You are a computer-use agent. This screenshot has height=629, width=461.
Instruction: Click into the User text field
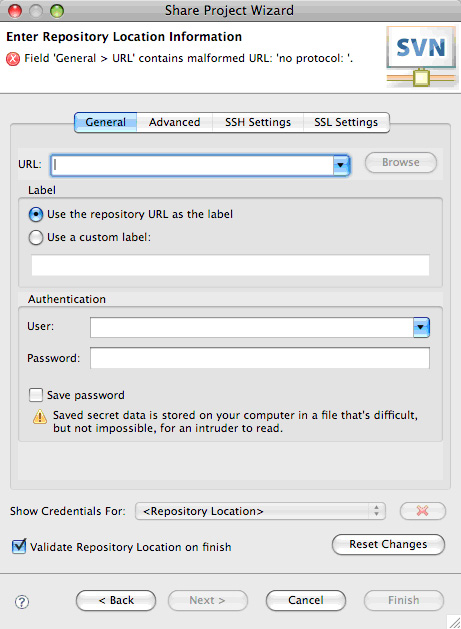pos(252,327)
